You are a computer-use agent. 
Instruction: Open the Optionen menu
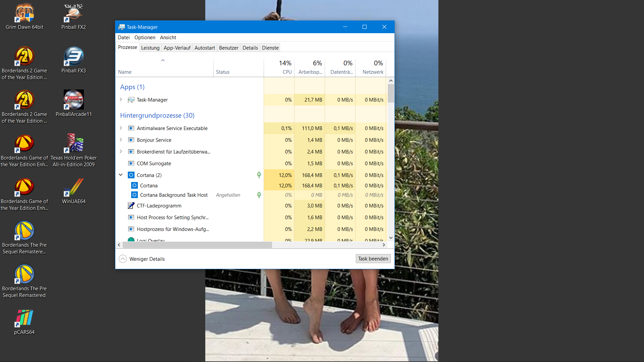pos(145,37)
